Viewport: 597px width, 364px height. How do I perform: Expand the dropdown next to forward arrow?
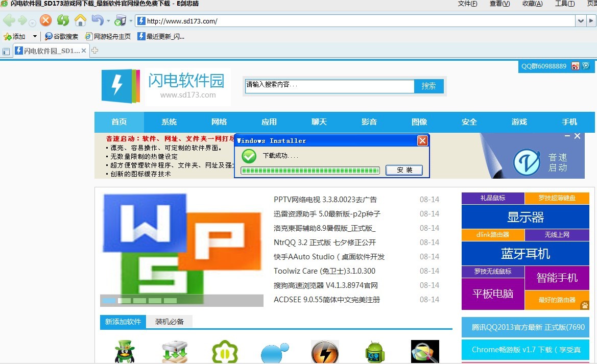(32, 23)
